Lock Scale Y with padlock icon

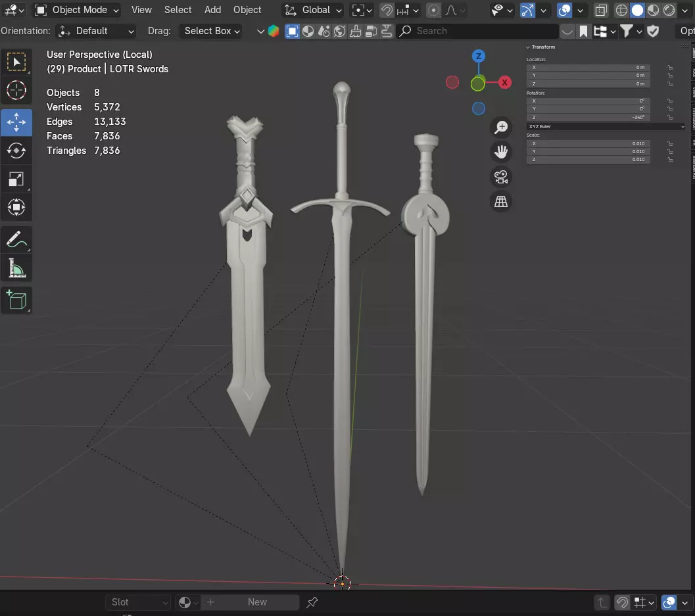[x=670, y=152]
